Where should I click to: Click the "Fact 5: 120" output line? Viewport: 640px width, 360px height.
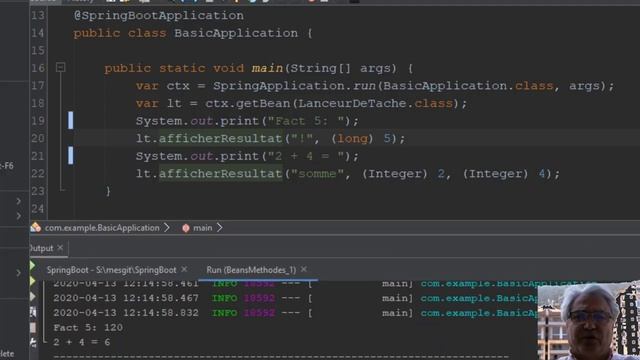click(x=88, y=327)
